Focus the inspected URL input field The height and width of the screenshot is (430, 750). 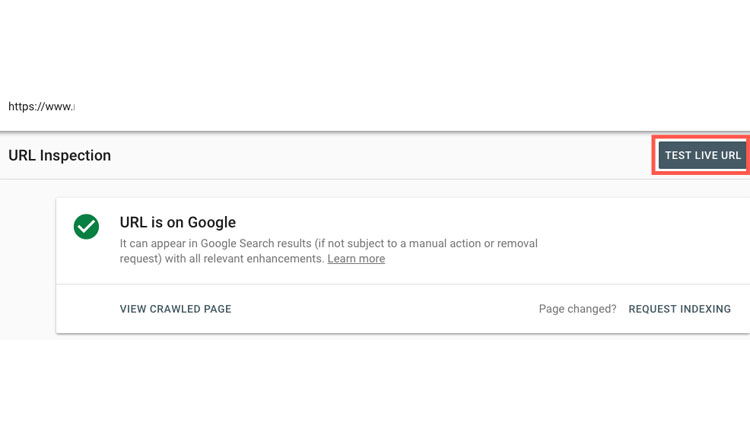pyautogui.click(x=375, y=106)
